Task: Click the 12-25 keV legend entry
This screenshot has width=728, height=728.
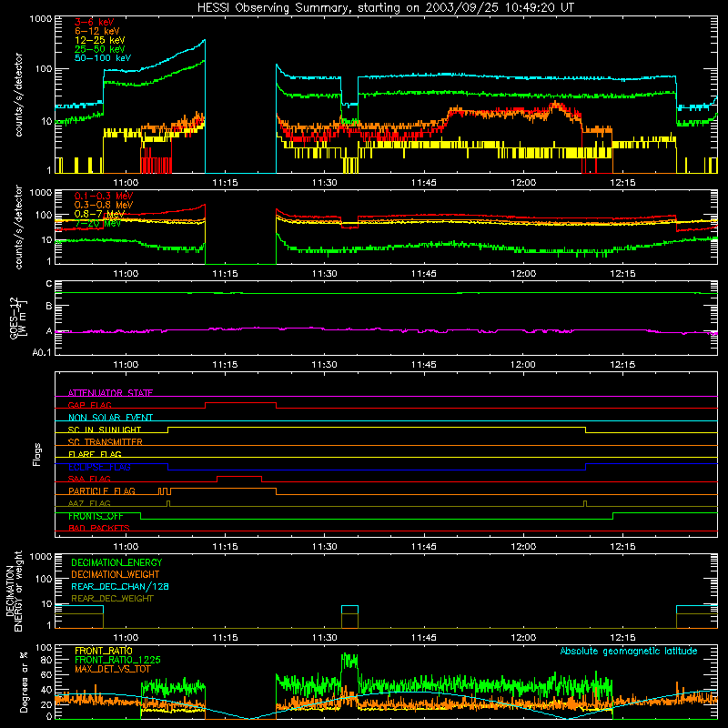Action: point(99,40)
